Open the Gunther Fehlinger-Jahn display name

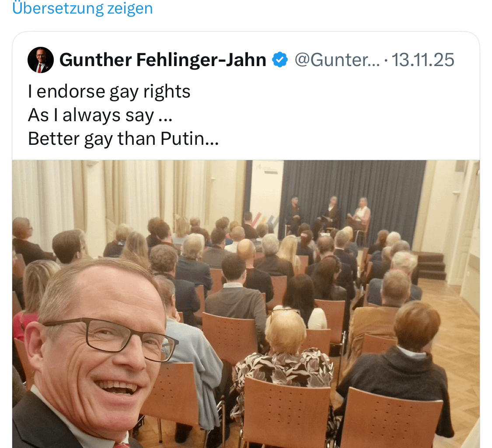coord(163,59)
